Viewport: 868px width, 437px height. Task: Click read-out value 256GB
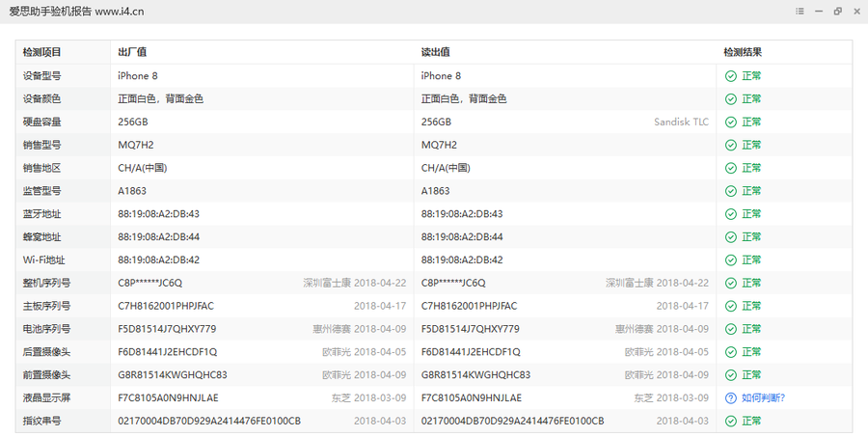(436, 122)
